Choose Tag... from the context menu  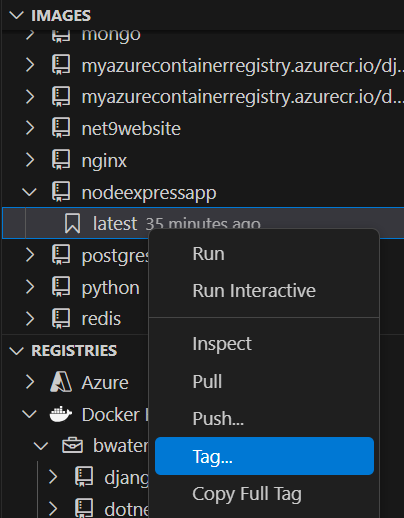coord(264,456)
